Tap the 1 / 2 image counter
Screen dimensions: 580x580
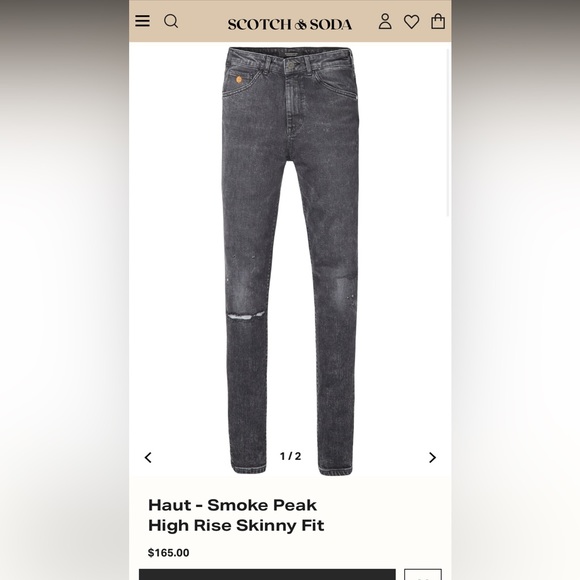pos(290,456)
